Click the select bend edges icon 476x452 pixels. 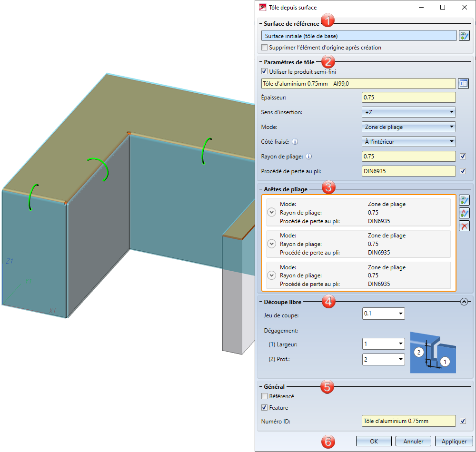pyautogui.click(x=464, y=201)
